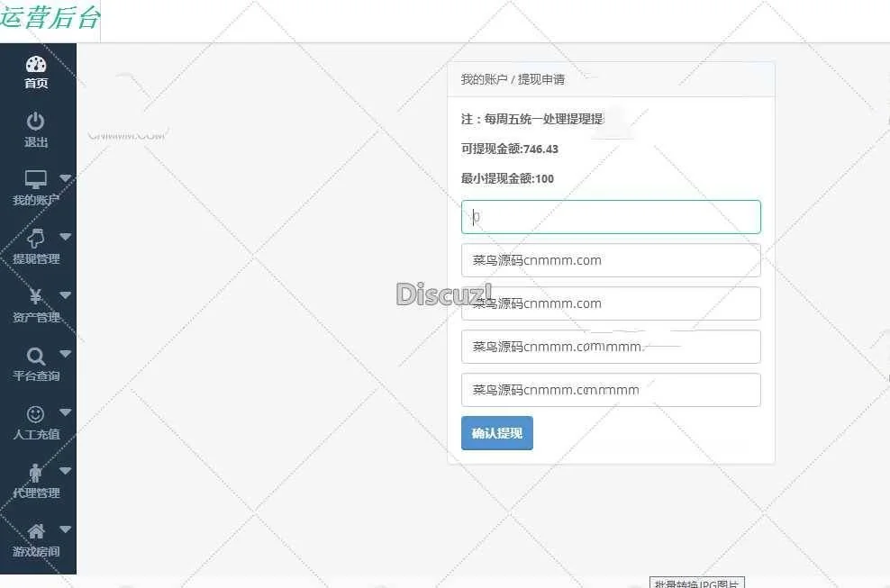This screenshot has height=588, width=890.
Task: Expand the 我的账户 dropdown arrow
Action: tap(65, 177)
